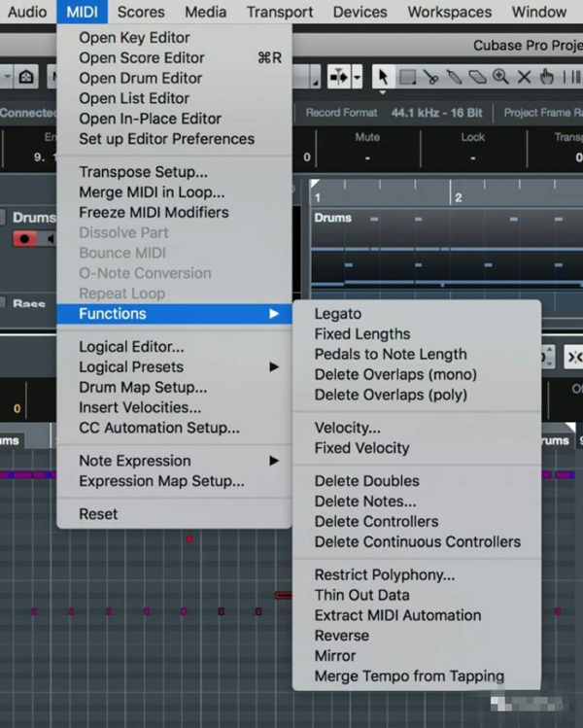This screenshot has height=728, width=583.
Task: Open CC Automation Setup
Action: [174, 428]
